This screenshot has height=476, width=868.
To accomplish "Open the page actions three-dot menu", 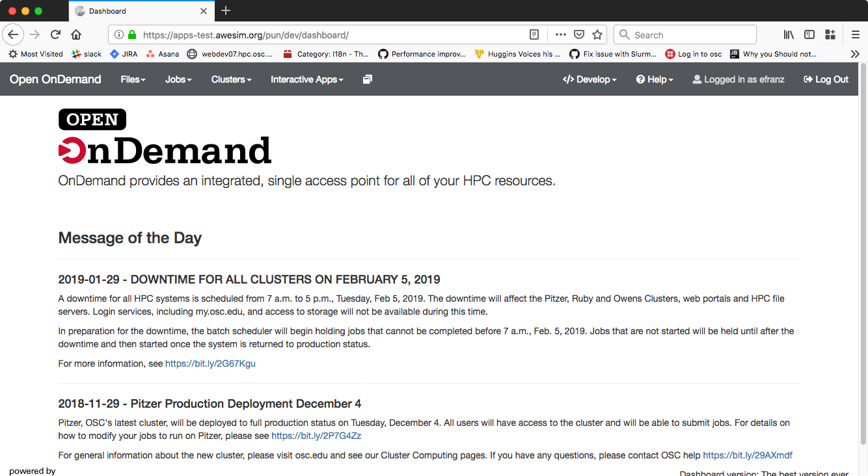I will point(560,35).
